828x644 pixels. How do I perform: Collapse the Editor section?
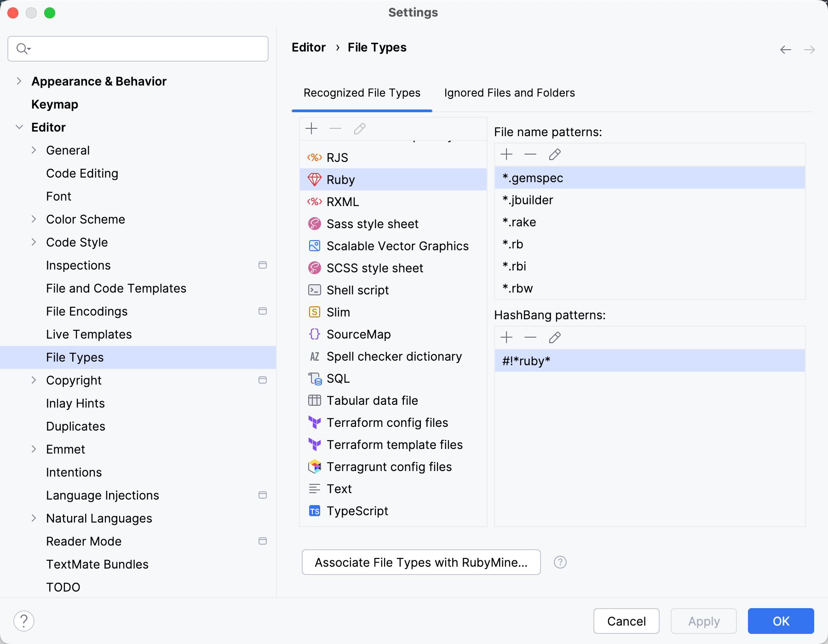click(x=19, y=127)
